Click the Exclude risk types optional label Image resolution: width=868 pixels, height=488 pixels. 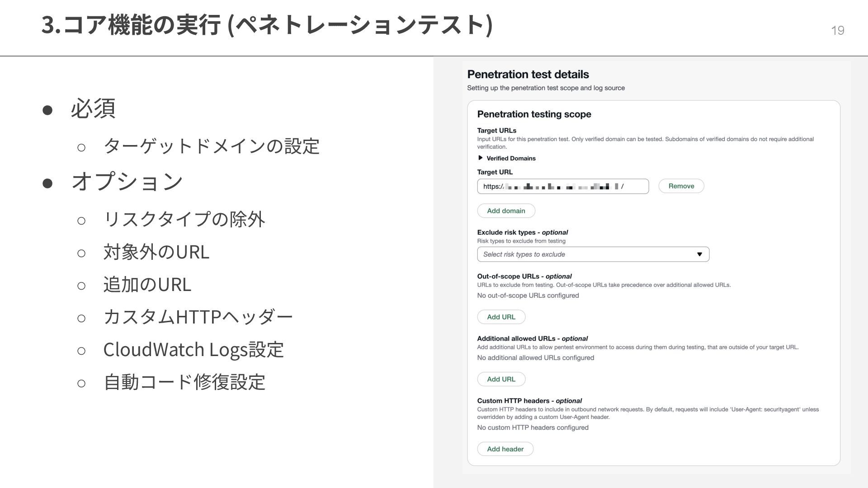tap(522, 233)
